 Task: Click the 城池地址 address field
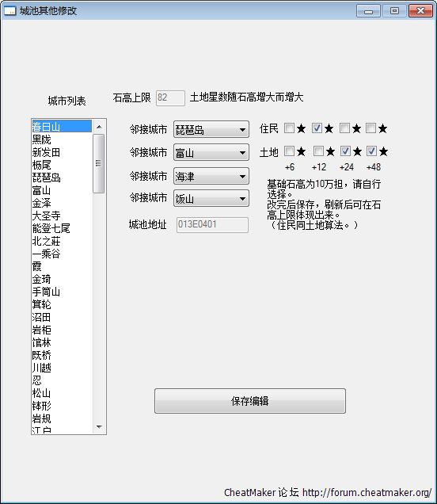[212, 225]
